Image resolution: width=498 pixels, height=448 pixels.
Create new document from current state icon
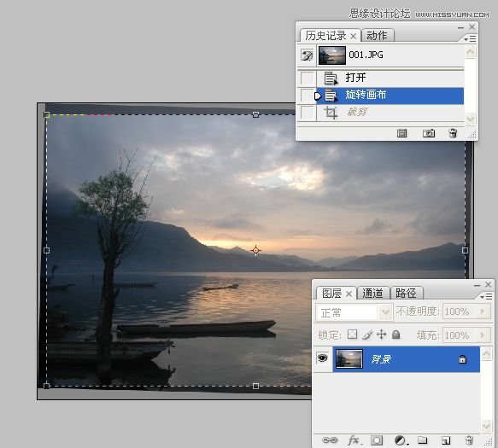401,133
